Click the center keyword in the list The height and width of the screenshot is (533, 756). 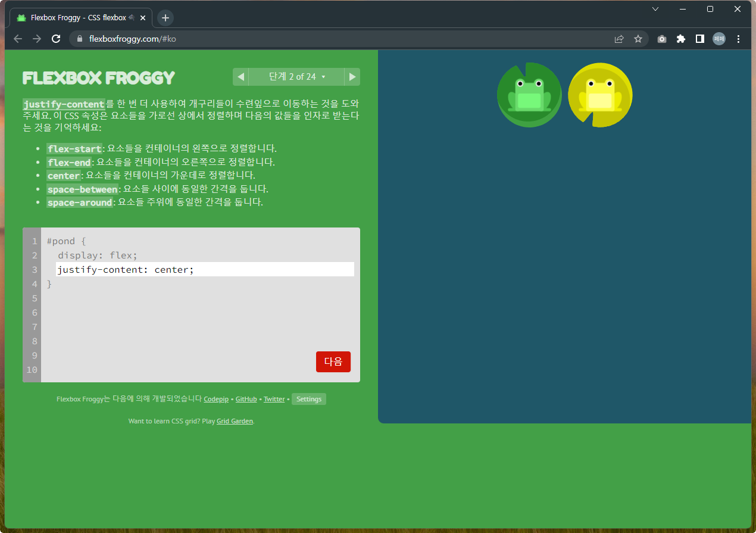(x=64, y=176)
